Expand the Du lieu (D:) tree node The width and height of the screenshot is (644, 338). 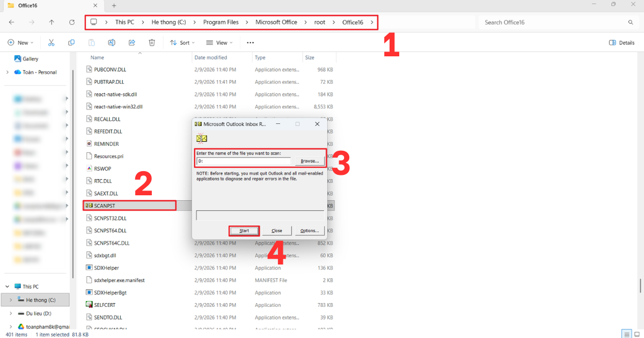(x=11, y=313)
